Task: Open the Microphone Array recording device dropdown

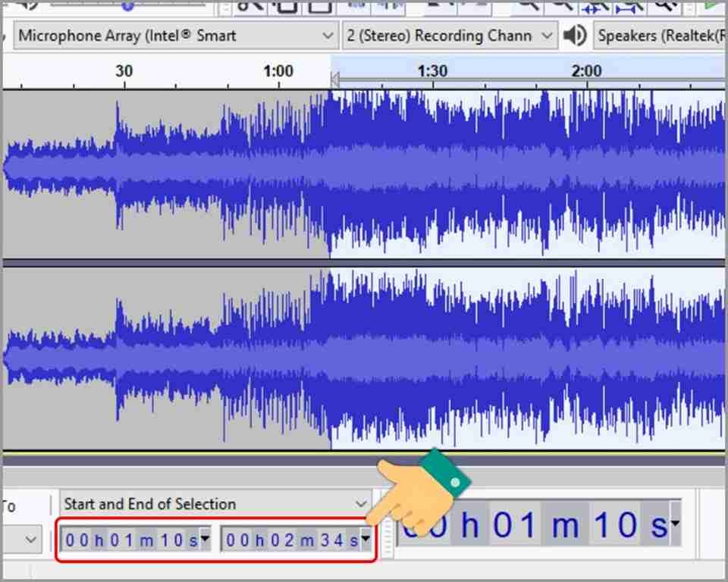Action: [176, 36]
